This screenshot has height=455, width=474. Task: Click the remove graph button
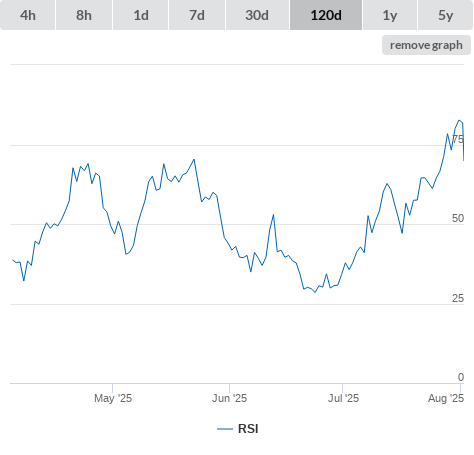tap(426, 45)
